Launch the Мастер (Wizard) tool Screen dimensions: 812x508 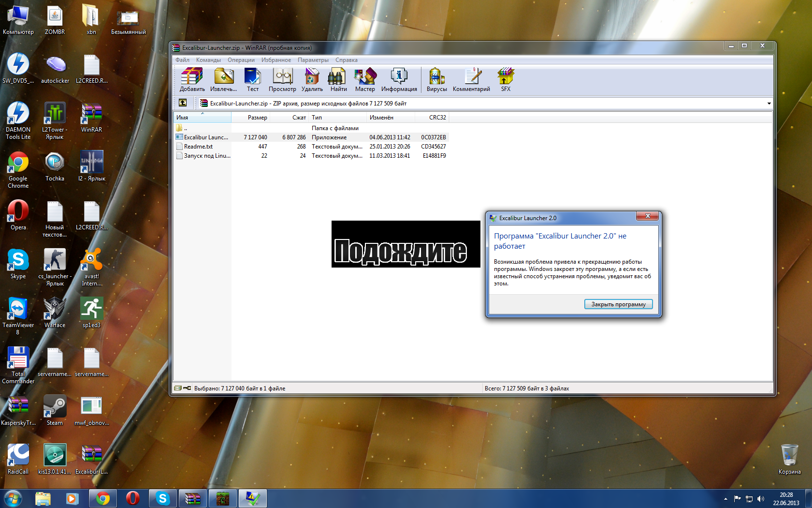(365, 80)
